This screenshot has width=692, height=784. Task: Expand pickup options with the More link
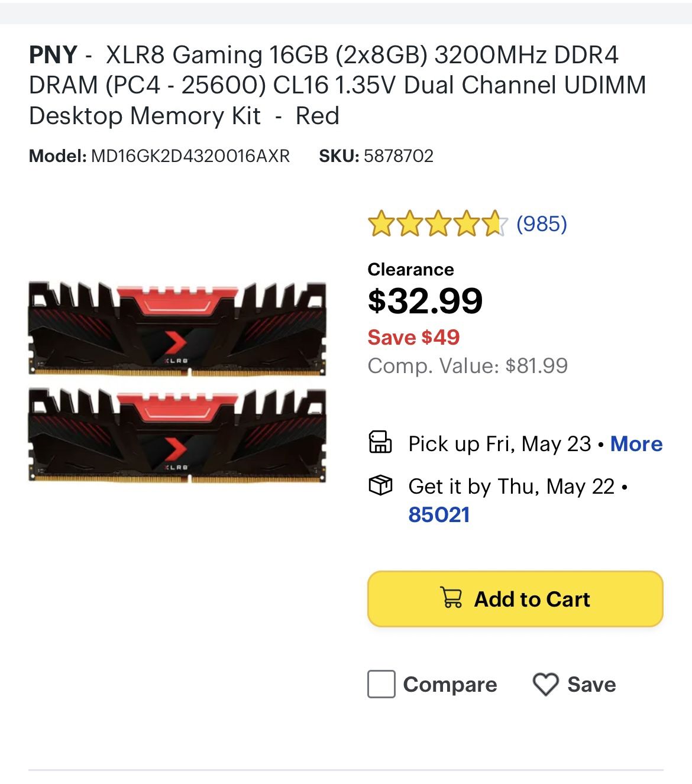click(x=636, y=443)
